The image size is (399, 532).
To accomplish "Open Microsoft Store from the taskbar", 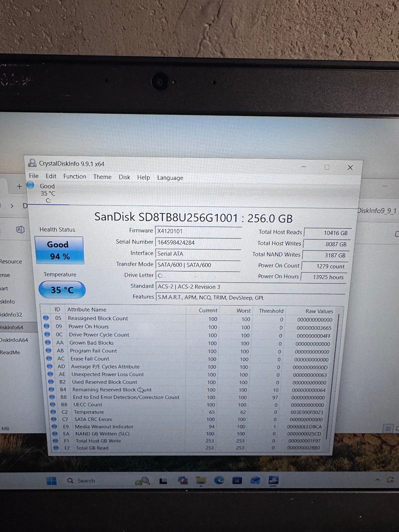I will pyautogui.click(x=237, y=480).
